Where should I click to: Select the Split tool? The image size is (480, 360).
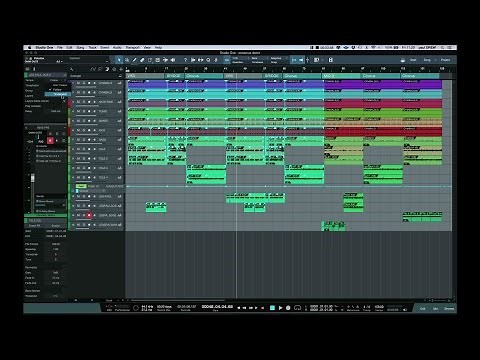(135, 60)
